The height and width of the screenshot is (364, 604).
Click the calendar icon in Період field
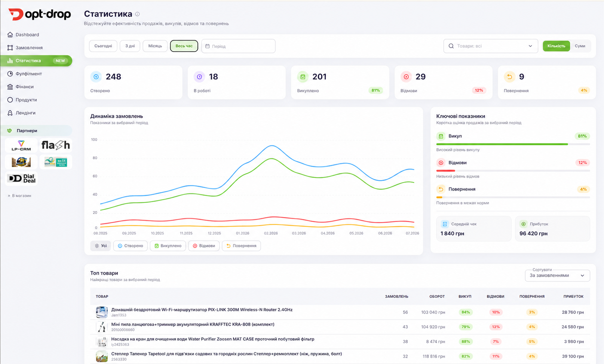pos(208,46)
